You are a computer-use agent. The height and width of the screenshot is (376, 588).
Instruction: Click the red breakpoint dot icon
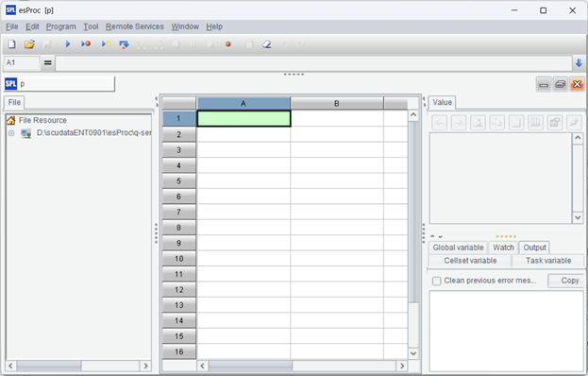(227, 44)
